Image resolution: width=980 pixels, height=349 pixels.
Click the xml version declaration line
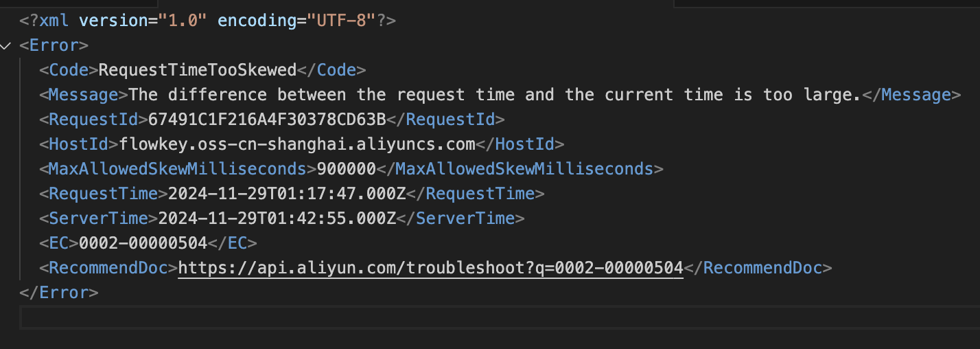point(207,21)
